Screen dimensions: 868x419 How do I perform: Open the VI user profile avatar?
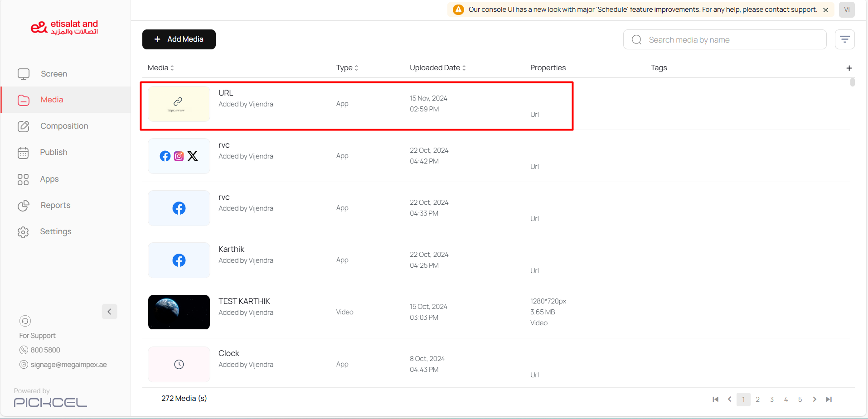(x=846, y=10)
